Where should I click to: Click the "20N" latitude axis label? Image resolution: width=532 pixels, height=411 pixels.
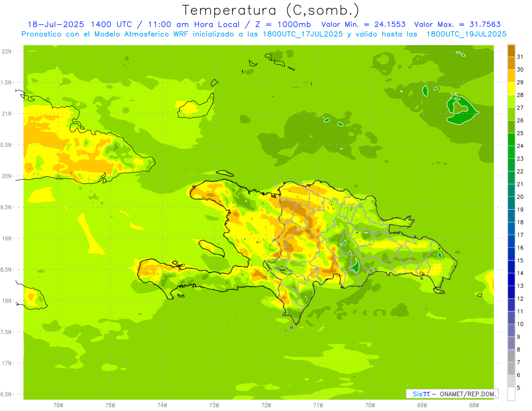(x=7, y=176)
